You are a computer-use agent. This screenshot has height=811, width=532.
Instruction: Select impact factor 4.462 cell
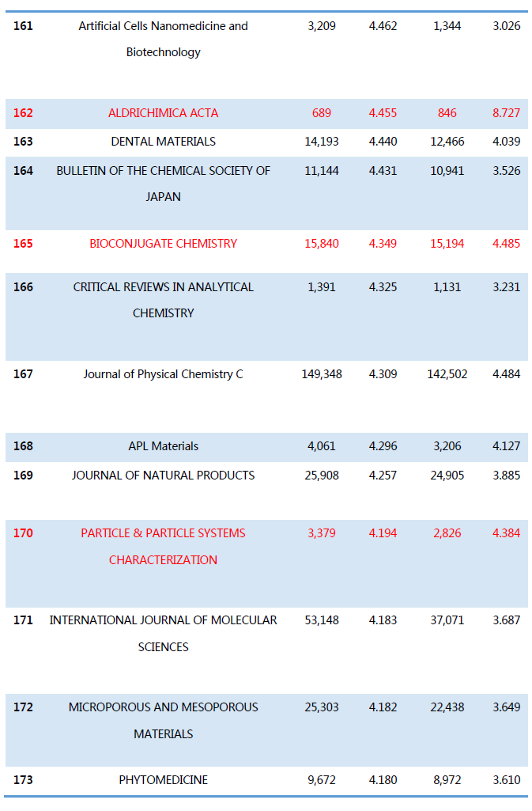point(383,26)
